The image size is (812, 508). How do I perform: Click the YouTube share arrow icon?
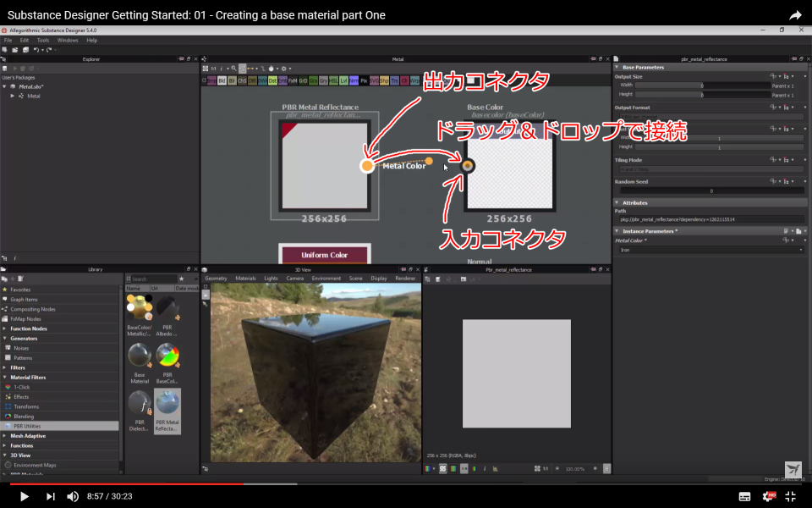(795, 15)
